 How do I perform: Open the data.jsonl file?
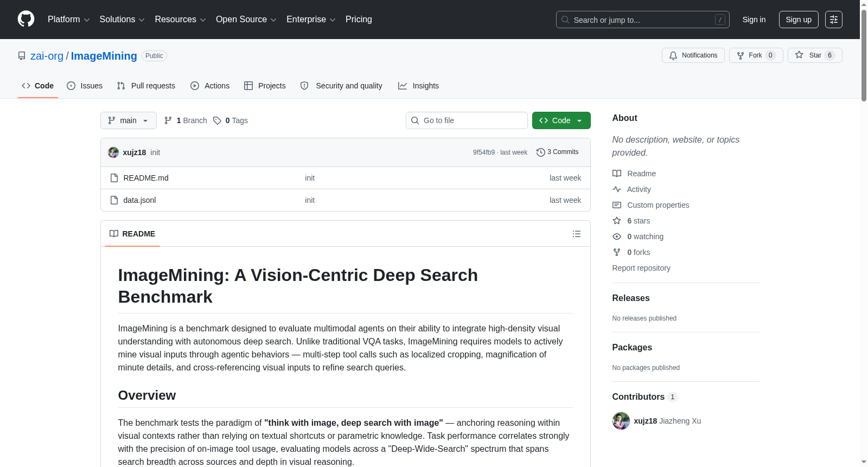click(139, 200)
